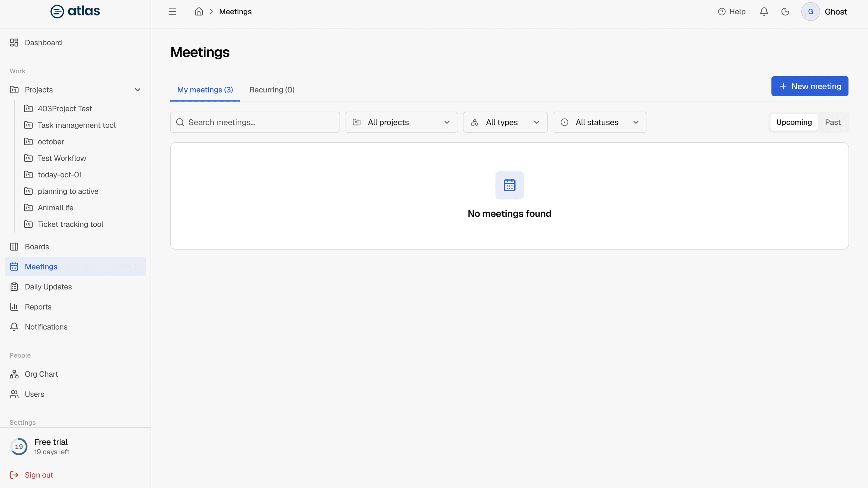Click the Ghost username in header
This screenshot has width=868, height=488.
coord(836,12)
